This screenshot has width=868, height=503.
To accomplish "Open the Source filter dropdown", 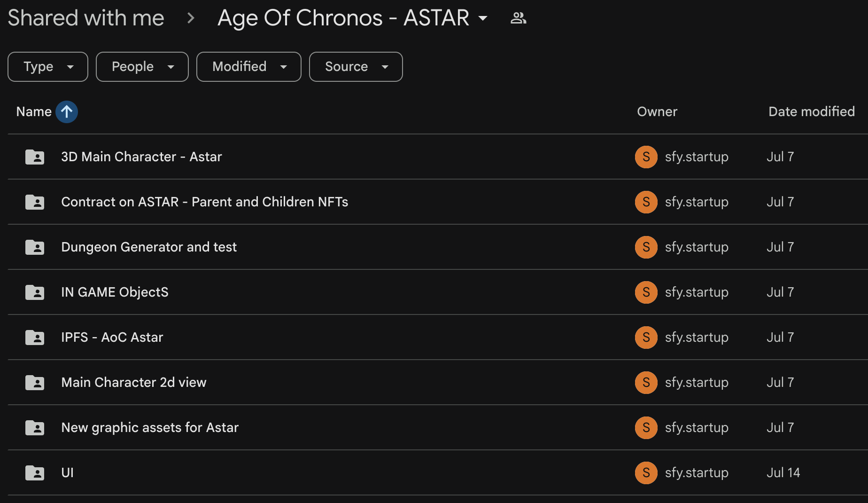I will pyautogui.click(x=356, y=67).
